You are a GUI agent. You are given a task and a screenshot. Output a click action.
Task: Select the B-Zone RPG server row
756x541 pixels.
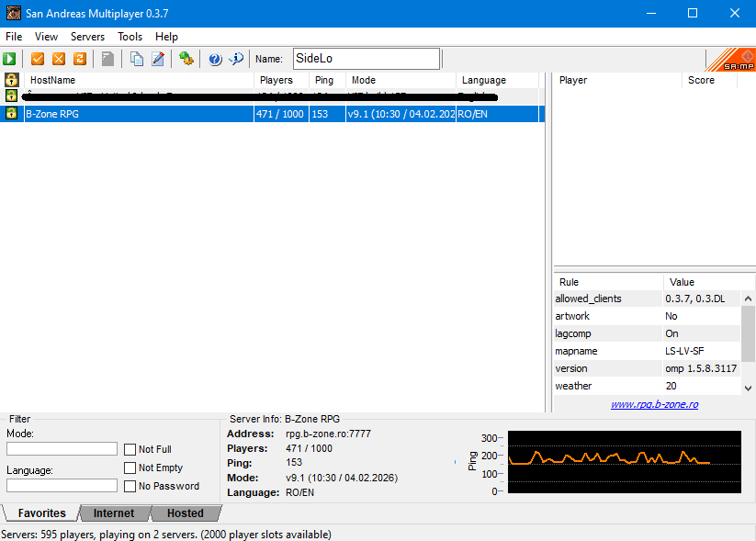point(138,114)
